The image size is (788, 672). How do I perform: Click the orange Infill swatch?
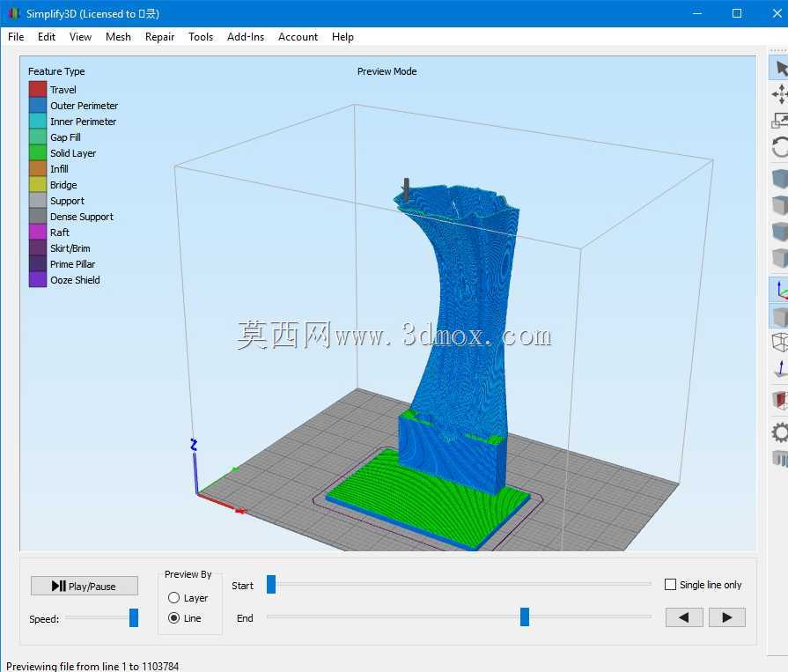pyautogui.click(x=38, y=168)
